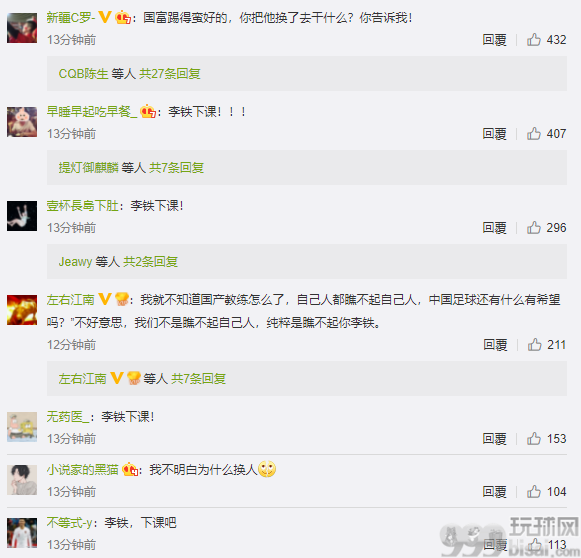Expand Jeawy 等人 共2条回复 thread

pos(118,262)
